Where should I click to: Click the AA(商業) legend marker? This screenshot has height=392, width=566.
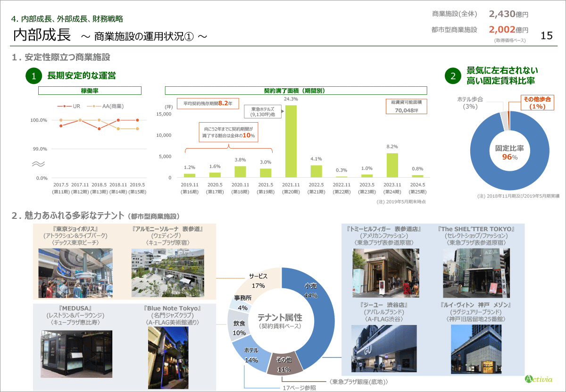point(94,107)
